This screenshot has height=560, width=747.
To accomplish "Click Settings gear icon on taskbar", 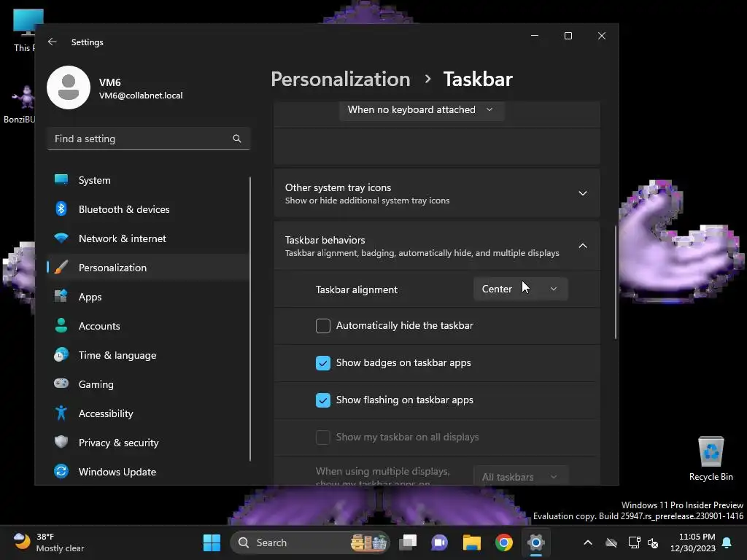I will [535, 542].
